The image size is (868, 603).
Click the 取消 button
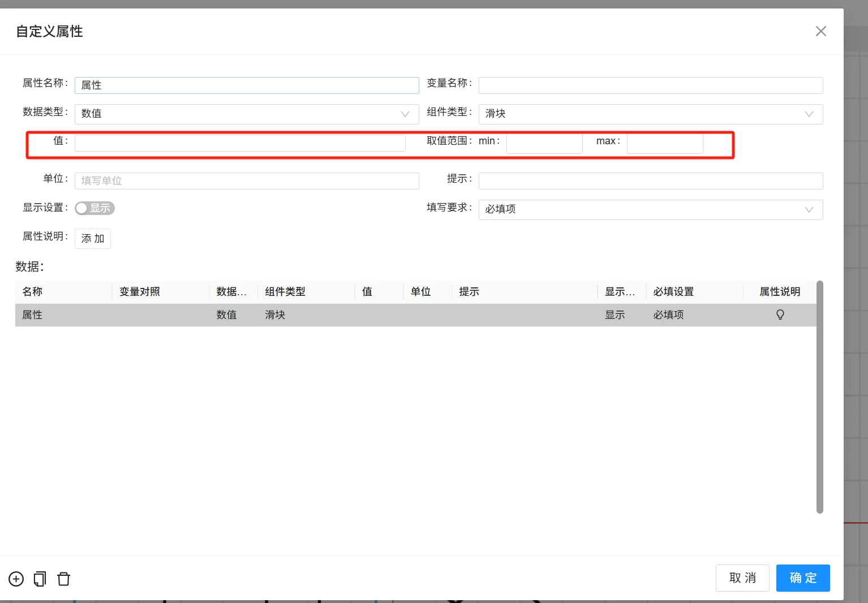(x=742, y=578)
